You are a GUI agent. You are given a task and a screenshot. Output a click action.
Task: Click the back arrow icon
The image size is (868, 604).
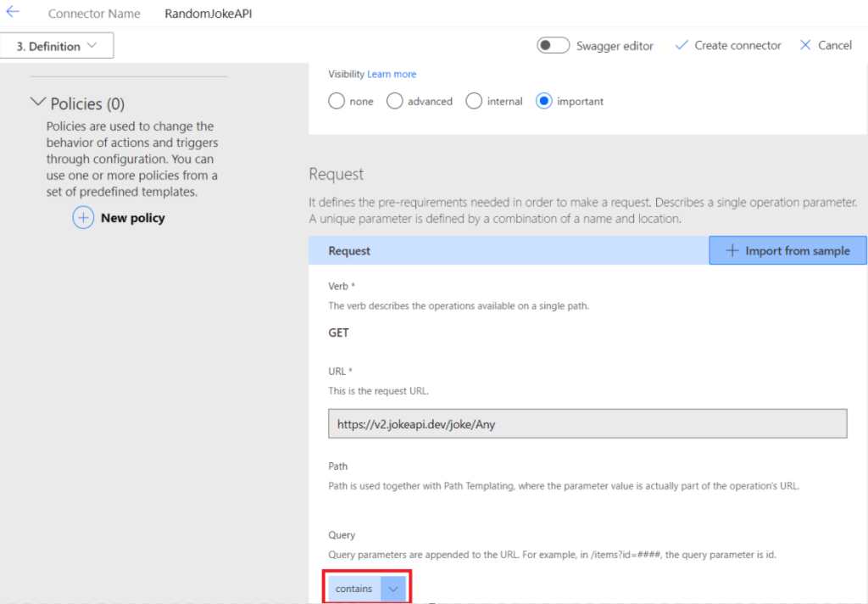[x=13, y=13]
